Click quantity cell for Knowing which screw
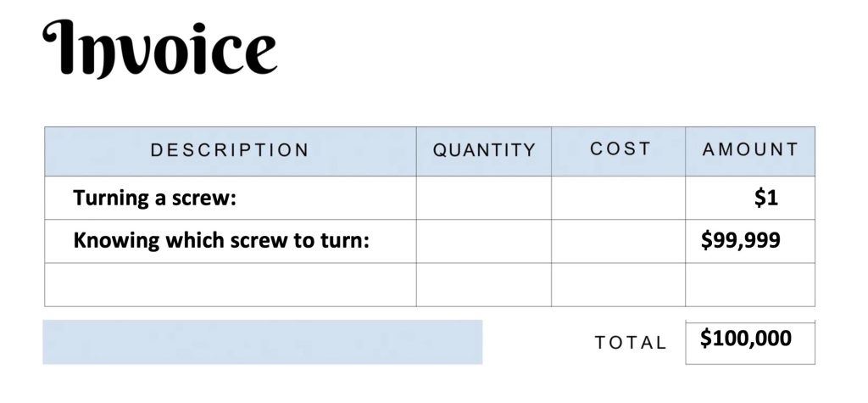 pos(484,241)
